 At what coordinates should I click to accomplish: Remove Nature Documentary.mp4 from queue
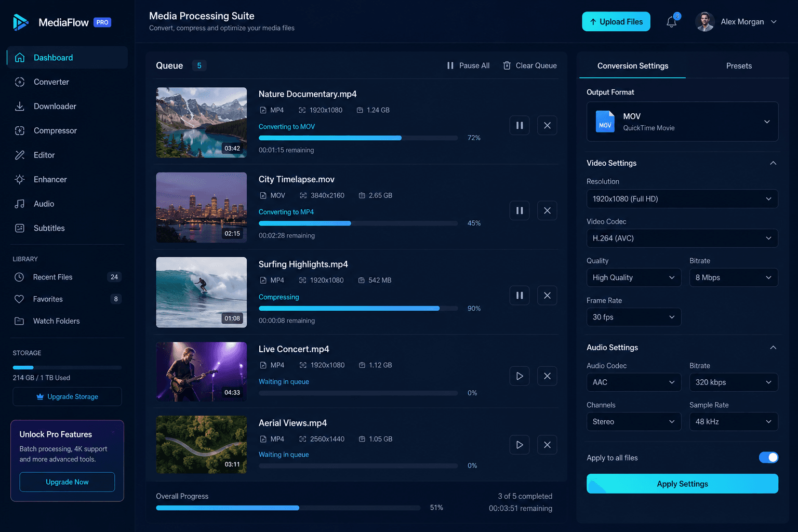pyautogui.click(x=547, y=125)
